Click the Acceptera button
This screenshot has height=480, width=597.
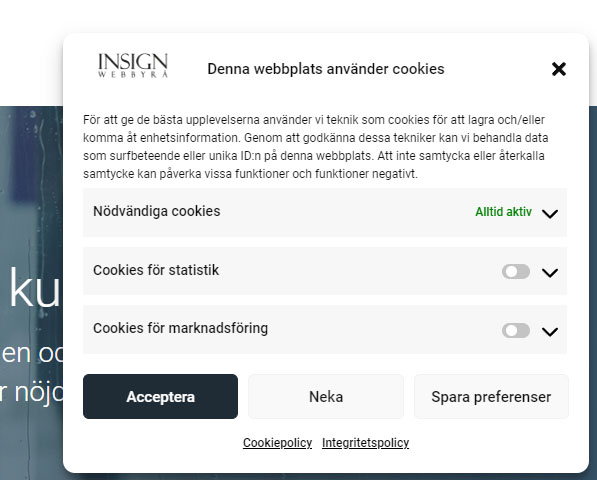coord(160,397)
